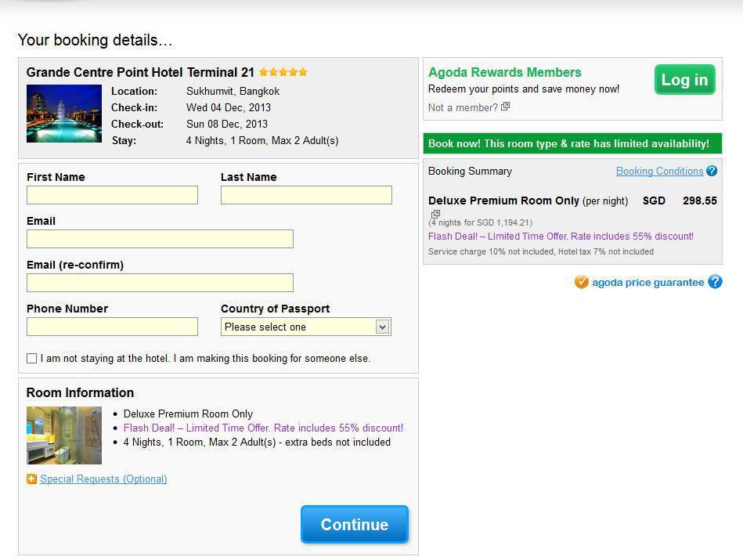Viewport: 743px width, 560px height.
Task: Click the agoda price guarantee help icon
Action: coord(715,282)
